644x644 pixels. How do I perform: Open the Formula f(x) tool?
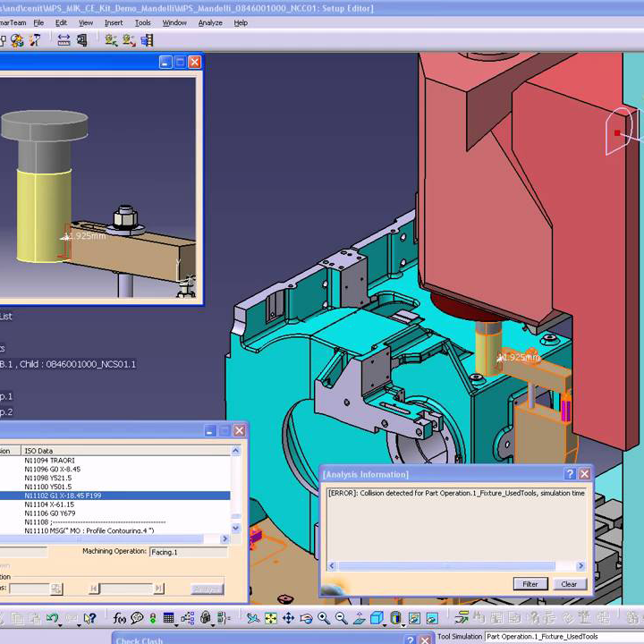(x=119, y=618)
